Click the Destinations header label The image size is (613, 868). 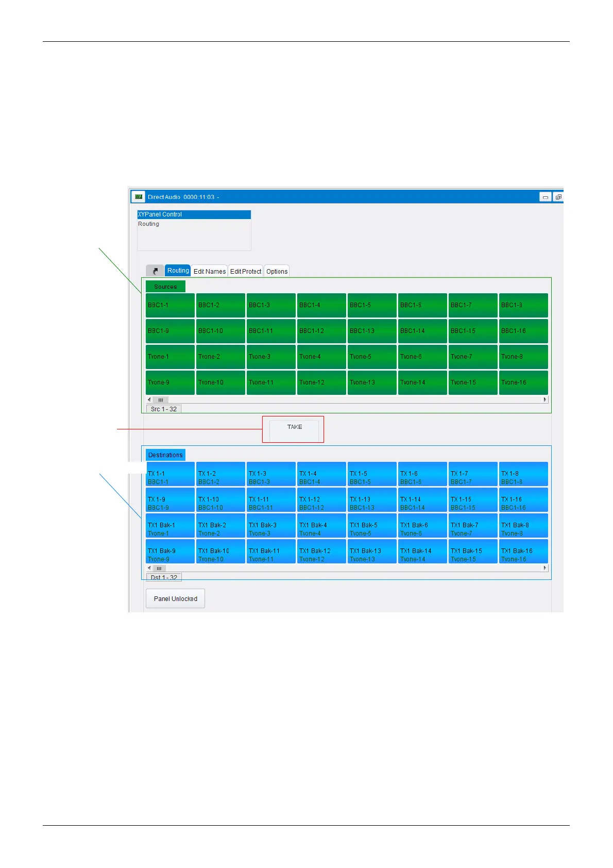[x=165, y=455]
